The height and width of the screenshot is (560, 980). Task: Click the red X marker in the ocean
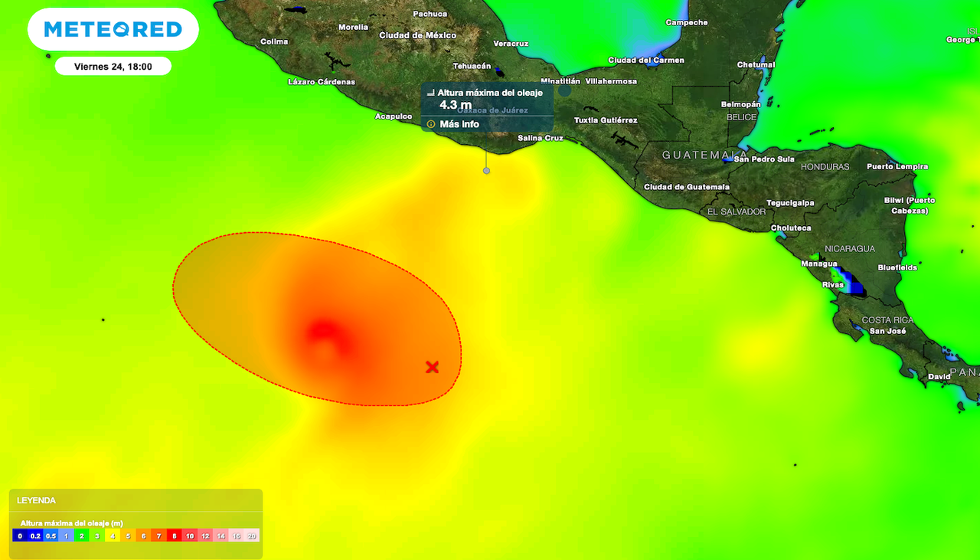pyautogui.click(x=432, y=367)
